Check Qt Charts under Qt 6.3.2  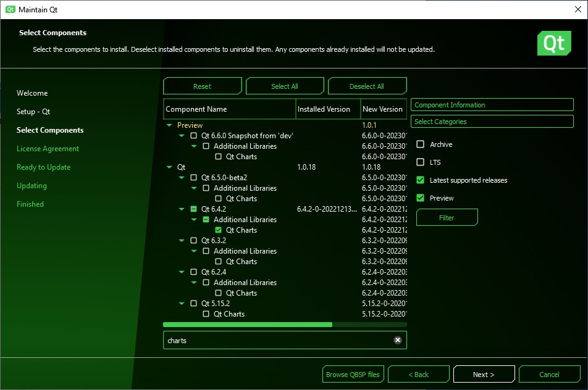pyautogui.click(x=218, y=261)
